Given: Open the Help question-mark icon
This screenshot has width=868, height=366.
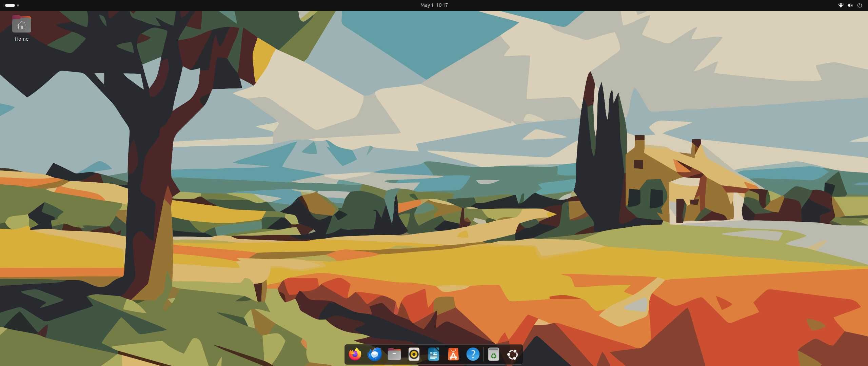Looking at the screenshot, I should tap(473, 354).
